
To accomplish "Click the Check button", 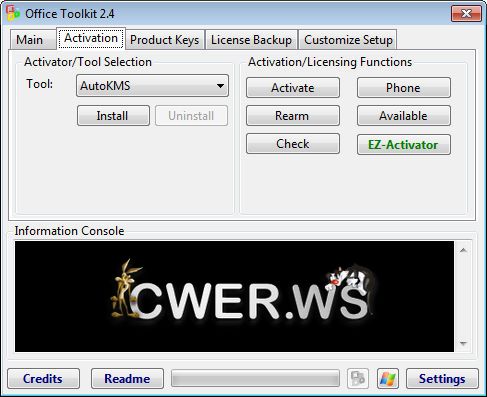I will 293,144.
